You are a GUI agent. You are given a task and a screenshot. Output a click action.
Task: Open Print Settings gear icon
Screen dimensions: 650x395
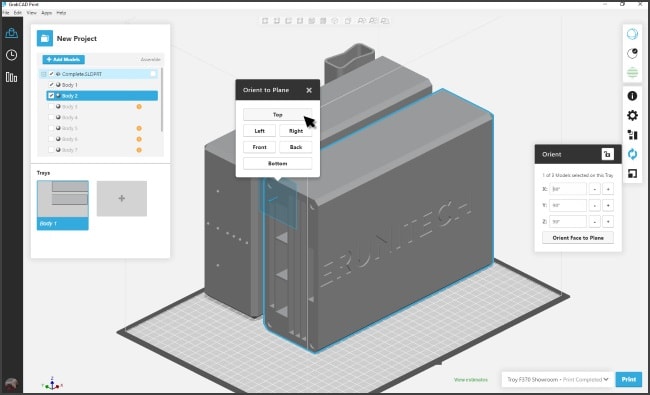click(632, 115)
